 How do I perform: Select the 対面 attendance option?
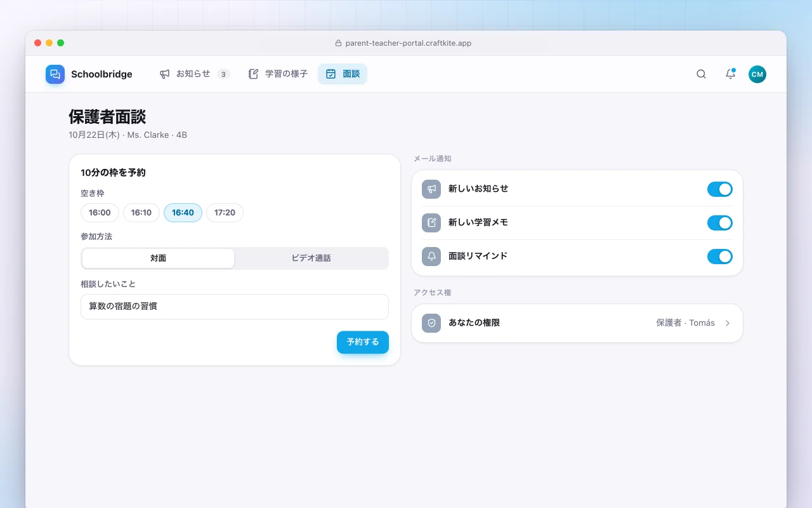[x=159, y=258]
